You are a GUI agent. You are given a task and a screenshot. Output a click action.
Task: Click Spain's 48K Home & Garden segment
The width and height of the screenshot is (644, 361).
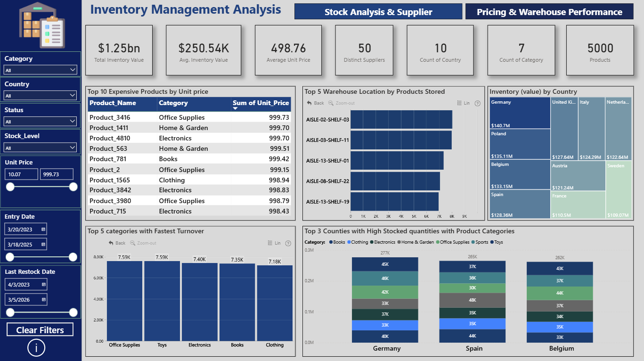click(473, 300)
